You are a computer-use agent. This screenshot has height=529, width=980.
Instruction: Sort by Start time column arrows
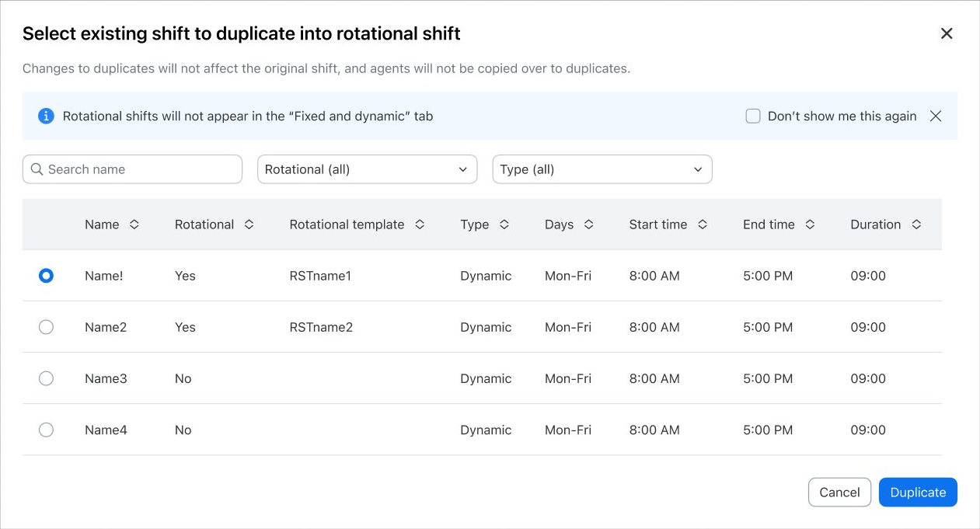[x=703, y=224]
